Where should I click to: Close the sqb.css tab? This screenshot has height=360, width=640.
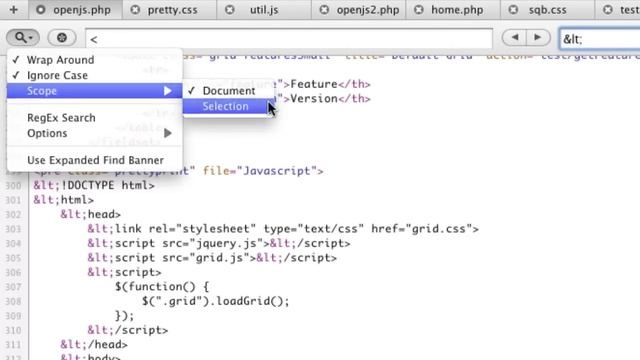click(513, 9)
